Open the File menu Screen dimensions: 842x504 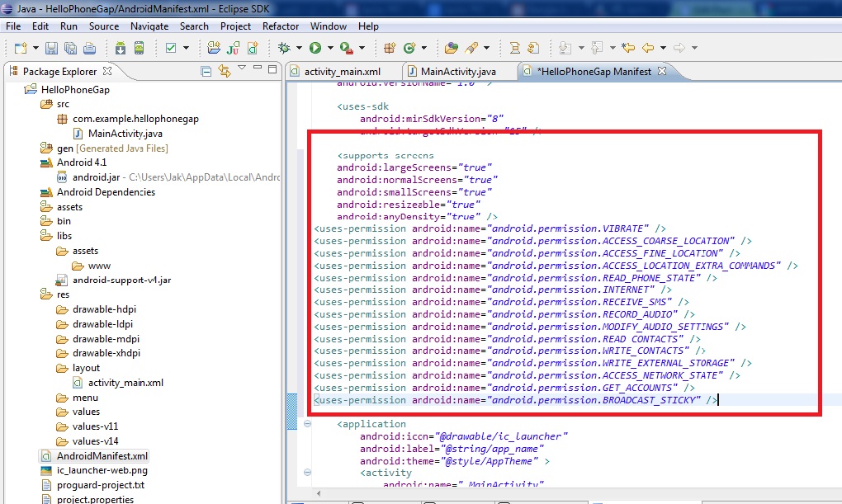pos(13,26)
